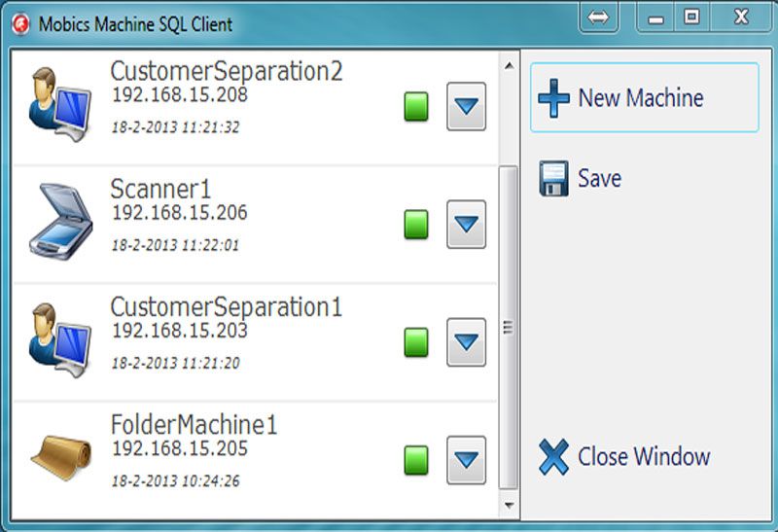Toggle the green status square for CustomerSeparation2
The height and width of the screenshot is (532, 778).
(x=416, y=107)
